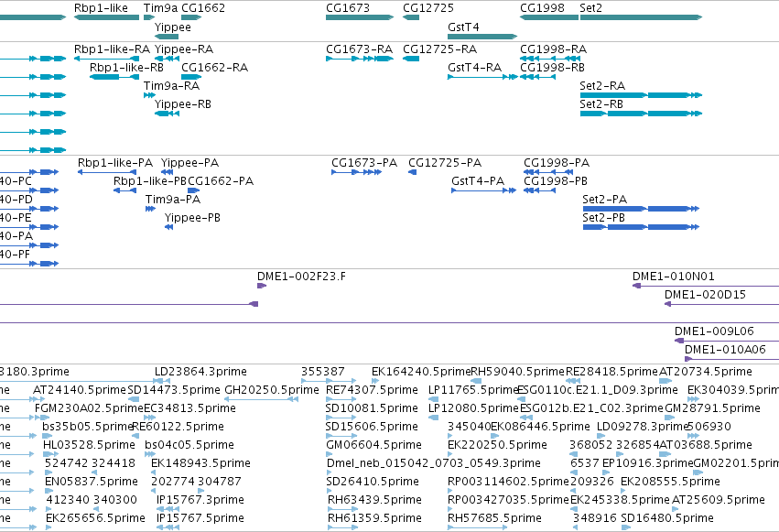Click EST GM28791.5prime
The image size is (779, 532).
[671, 418]
